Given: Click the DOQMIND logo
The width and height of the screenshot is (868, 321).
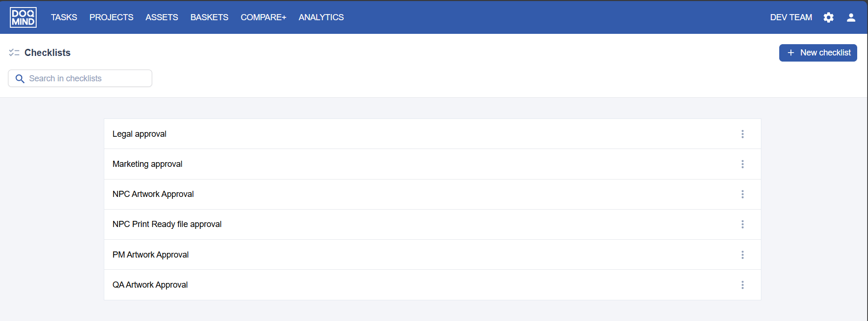Looking at the screenshot, I should coord(23,17).
